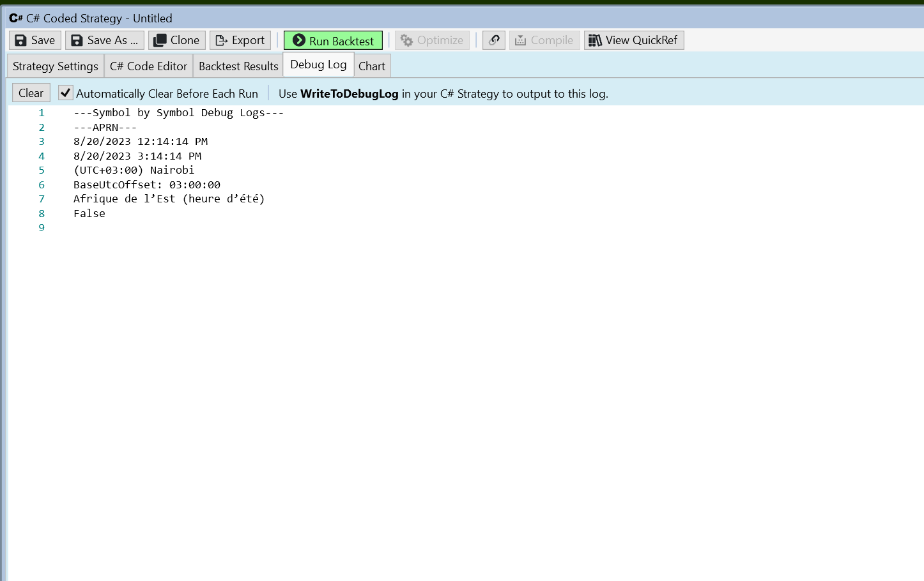Uncheck Automatically Clear Before Each Run

click(66, 93)
